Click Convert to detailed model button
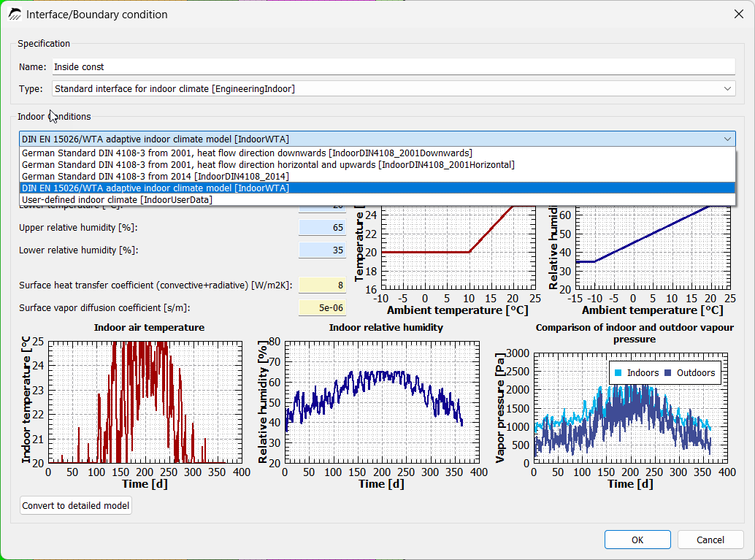Viewport: 755px width, 560px height. [76, 505]
